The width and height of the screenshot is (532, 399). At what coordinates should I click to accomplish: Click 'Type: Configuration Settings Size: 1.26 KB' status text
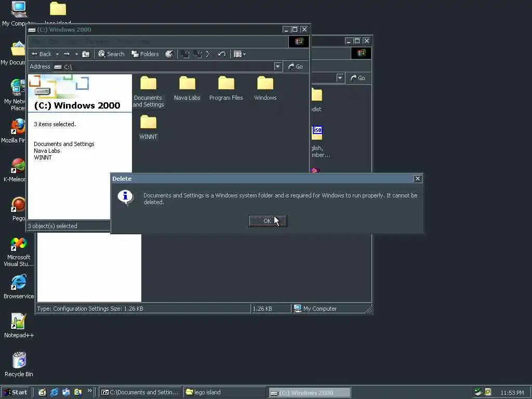[x=90, y=309]
